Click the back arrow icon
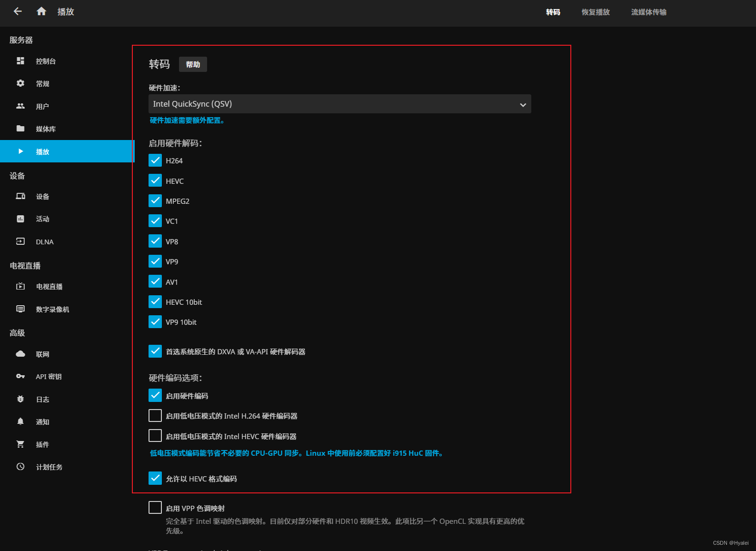Viewport: 756px width, 551px height. pyautogui.click(x=18, y=11)
